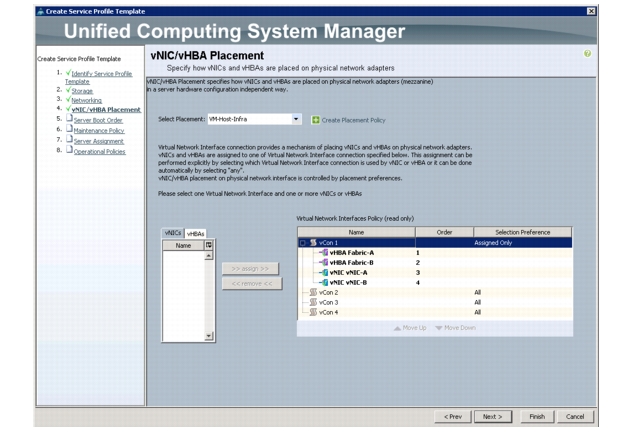Image resolution: width=640 pixels, height=433 pixels.
Task: Click the Create Placement Policy plus icon
Action: (316, 120)
